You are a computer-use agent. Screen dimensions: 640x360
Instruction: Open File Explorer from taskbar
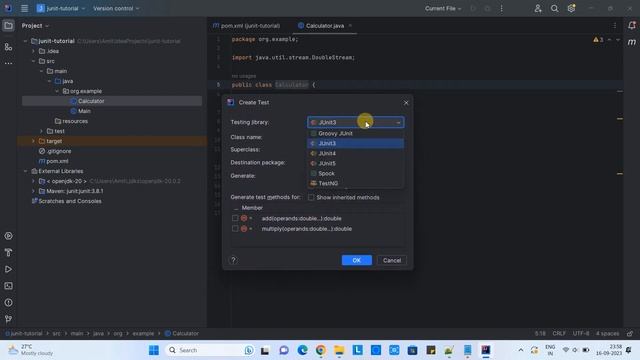pyautogui.click(x=339, y=350)
